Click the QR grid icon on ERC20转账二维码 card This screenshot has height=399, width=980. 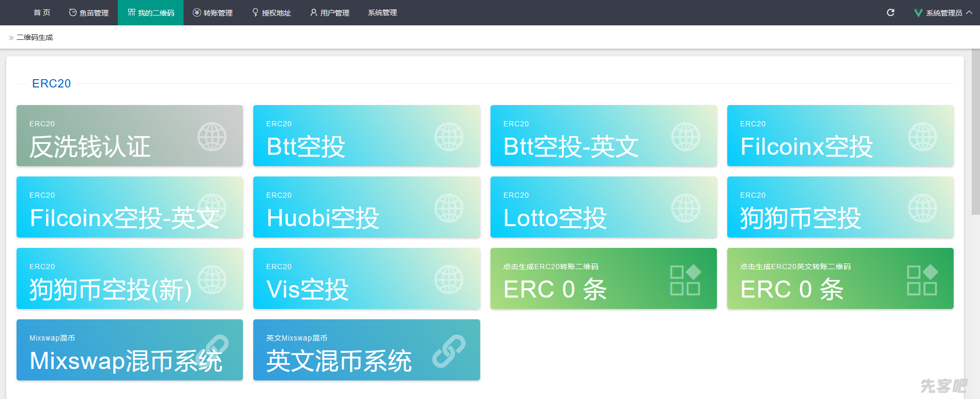click(x=685, y=280)
